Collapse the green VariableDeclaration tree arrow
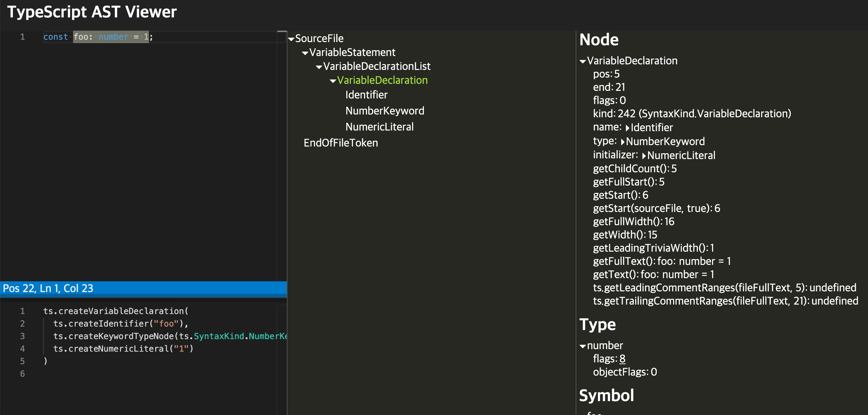Image resolution: width=868 pixels, height=415 pixels. tap(333, 81)
